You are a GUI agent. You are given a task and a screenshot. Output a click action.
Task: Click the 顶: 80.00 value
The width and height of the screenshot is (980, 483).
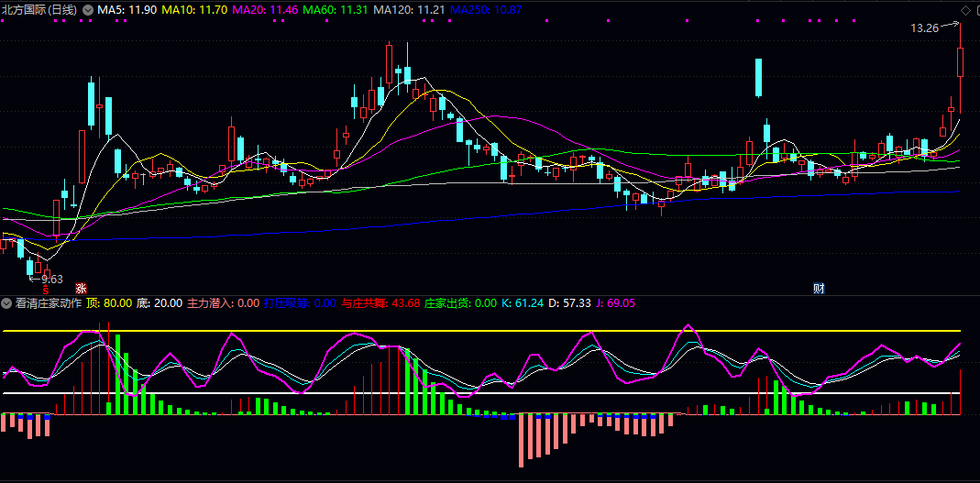109,303
